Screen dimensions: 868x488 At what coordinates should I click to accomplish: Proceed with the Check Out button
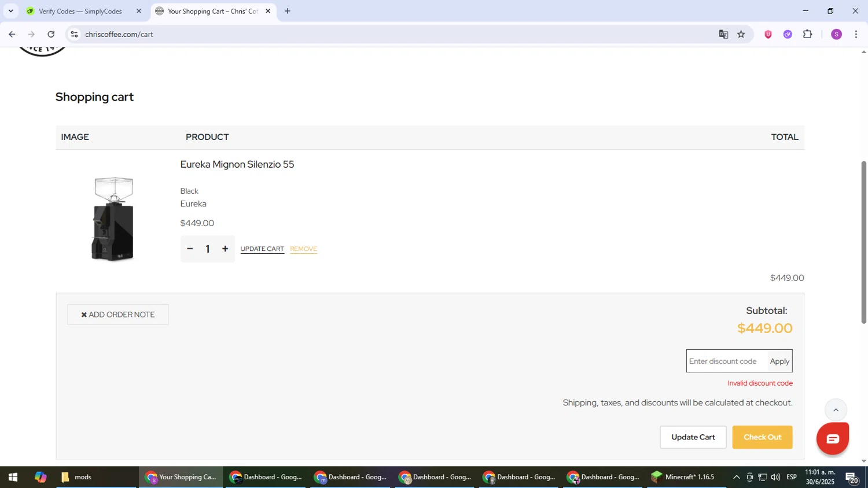click(762, 437)
